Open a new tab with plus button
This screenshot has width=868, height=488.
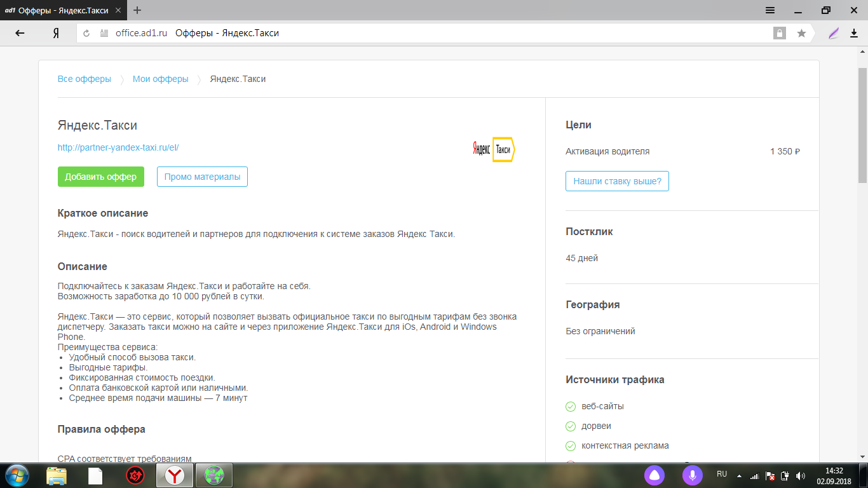pos(137,10)
